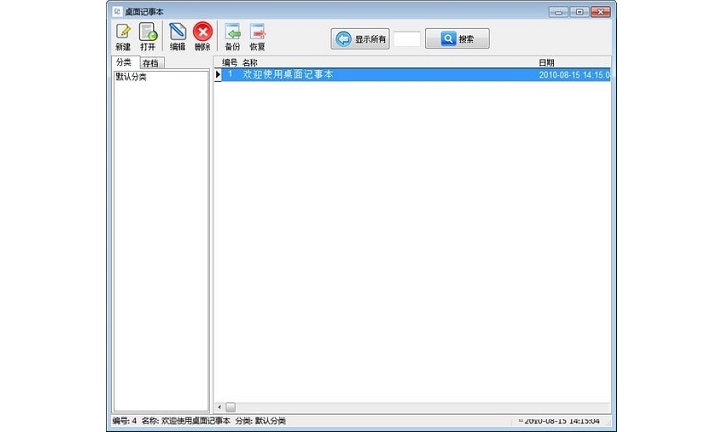Click the 编辑 (Edit) toolbar icon
The height and width of the screenshot is (432, 720).
pyautogui.click(x=178, y=32)
